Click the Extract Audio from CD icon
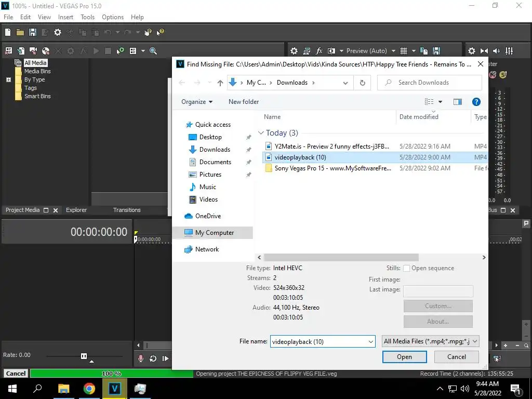Viewport: 532px width, 399px height. pos(46,51)
